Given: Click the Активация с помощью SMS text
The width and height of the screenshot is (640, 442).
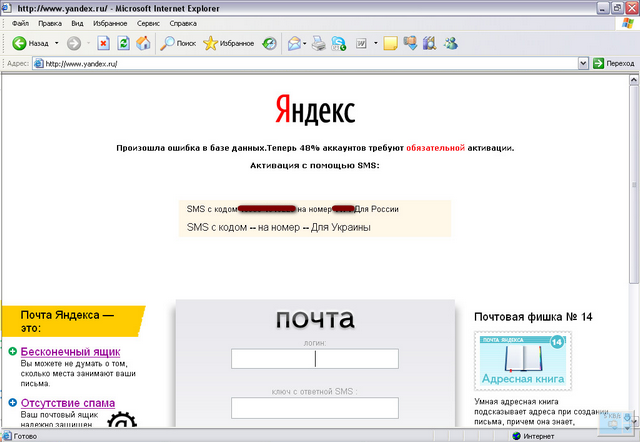Looking at the screenshot, I should click(x=315, y=166).
